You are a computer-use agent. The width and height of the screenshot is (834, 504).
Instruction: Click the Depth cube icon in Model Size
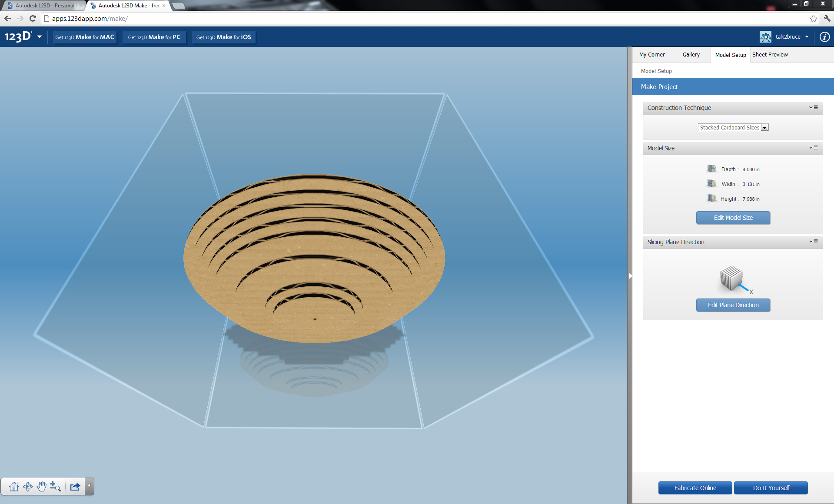click(711, 169)
